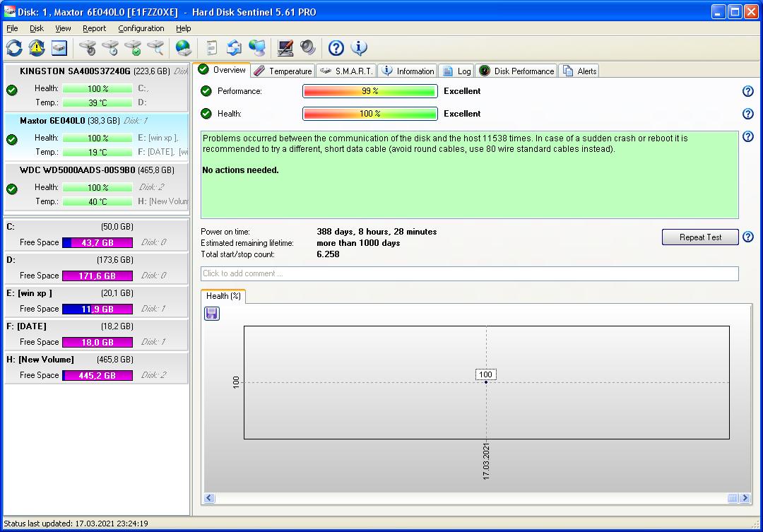Click the 'Status last updated' status bar text
Image resolution: width=763 pixels, height=532 pixels.
click(x=76, y=524)
